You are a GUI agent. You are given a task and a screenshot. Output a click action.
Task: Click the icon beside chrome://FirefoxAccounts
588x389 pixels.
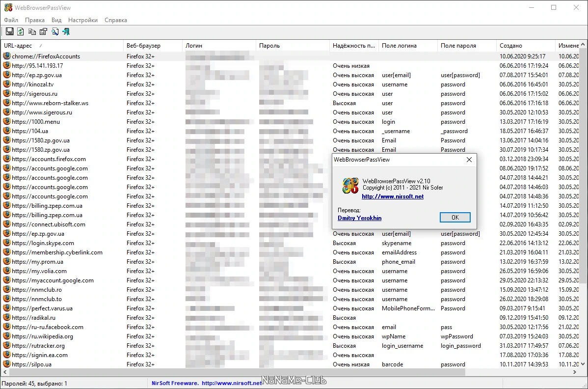(7, 56)
